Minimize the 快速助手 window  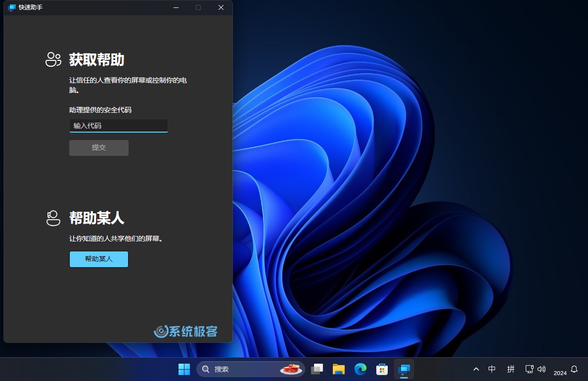coord(176,7)
